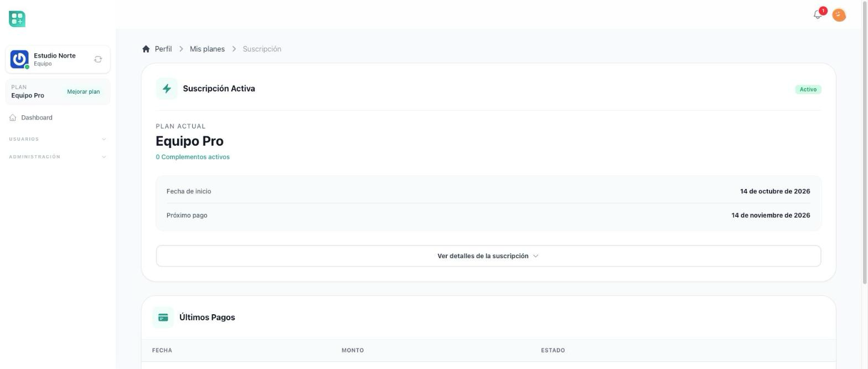
Task: Click the Próximo pago label
Action: pos(187,215)
